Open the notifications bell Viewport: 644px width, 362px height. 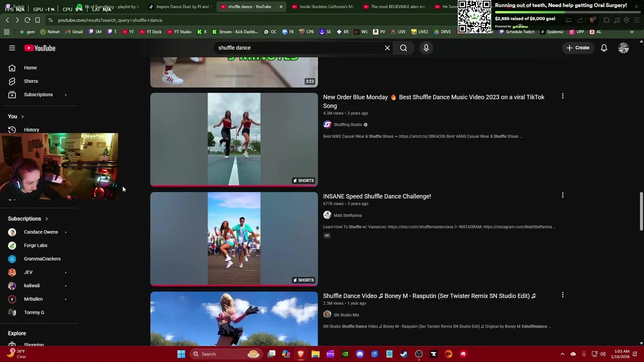coord(604,48)
